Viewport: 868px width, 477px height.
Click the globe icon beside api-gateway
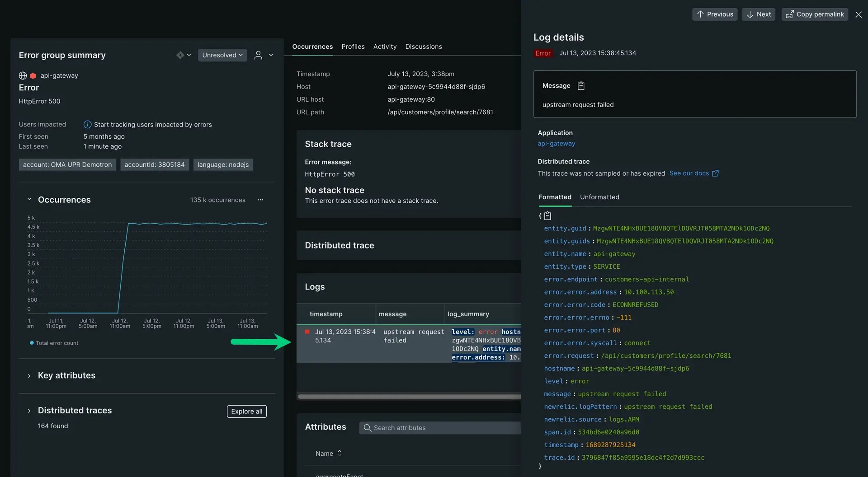click(x=23, y=75)
